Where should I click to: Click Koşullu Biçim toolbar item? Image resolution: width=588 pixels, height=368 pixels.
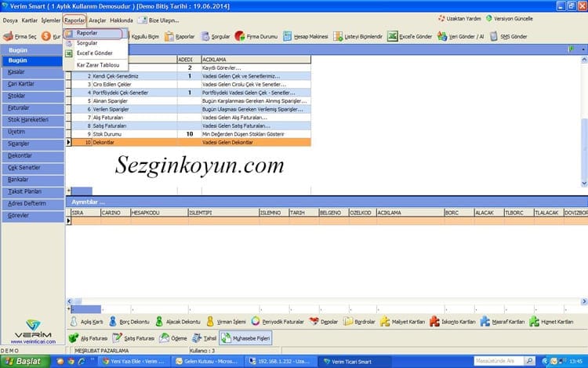(145, 36)
